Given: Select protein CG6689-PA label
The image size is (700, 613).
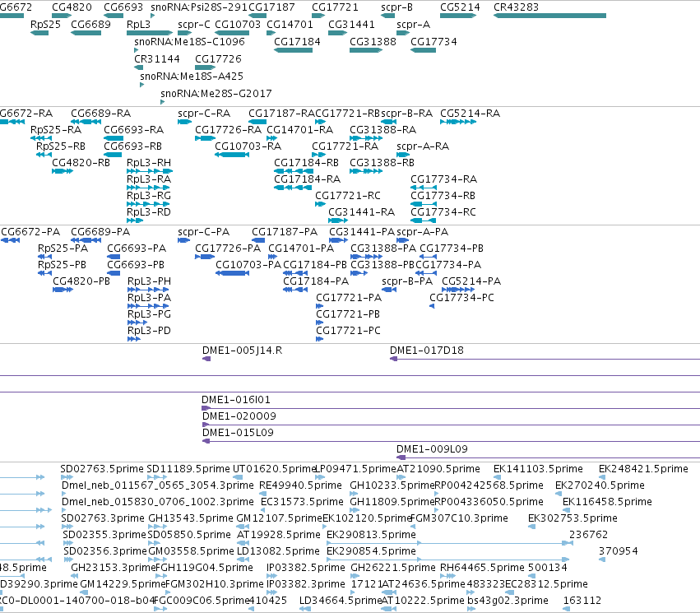Looking at the screenshot, I should (x=100, y=232).
